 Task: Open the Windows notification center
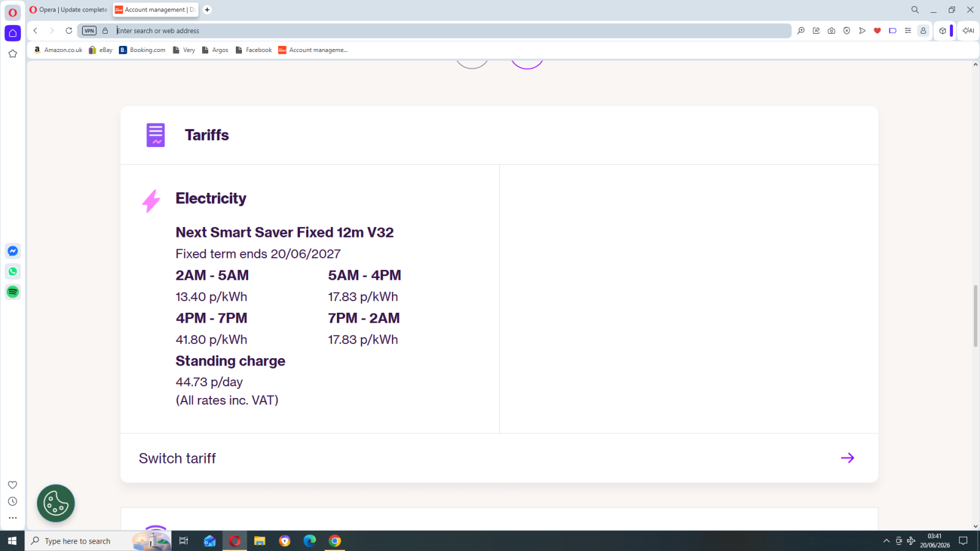(x=963, y=541)
